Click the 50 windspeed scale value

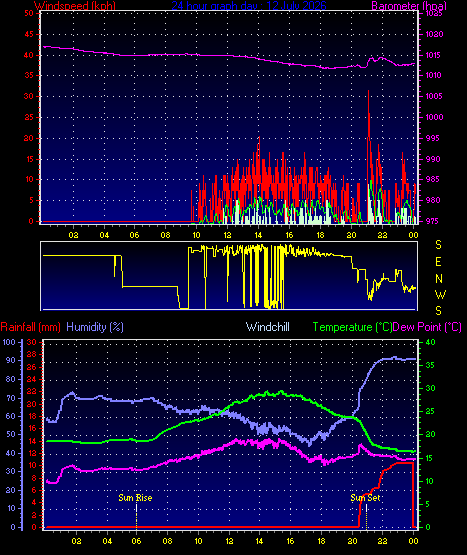coord(29,13)
